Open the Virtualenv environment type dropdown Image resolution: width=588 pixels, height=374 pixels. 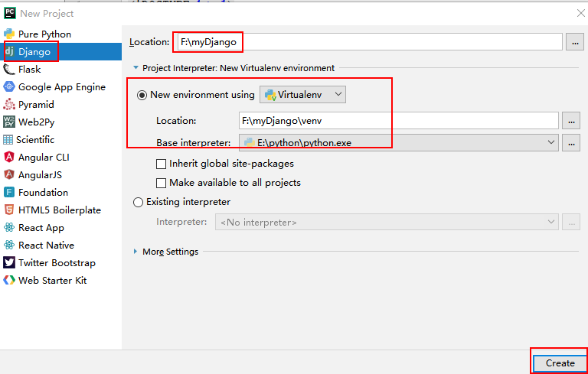[x=302, y=95]
